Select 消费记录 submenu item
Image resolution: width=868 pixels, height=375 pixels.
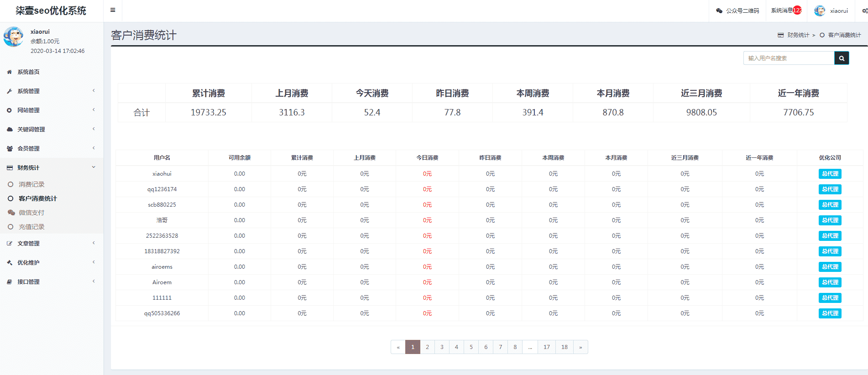31,184
